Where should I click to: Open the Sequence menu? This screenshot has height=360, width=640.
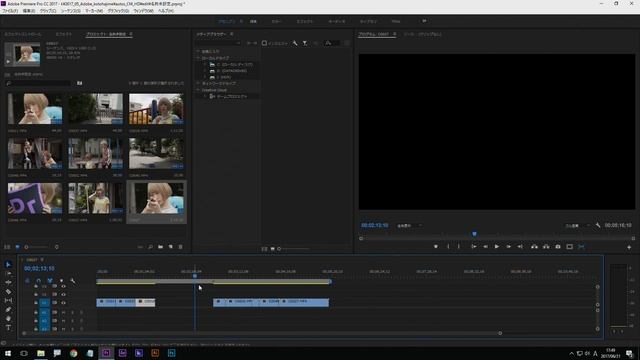[x=71, y=11]
